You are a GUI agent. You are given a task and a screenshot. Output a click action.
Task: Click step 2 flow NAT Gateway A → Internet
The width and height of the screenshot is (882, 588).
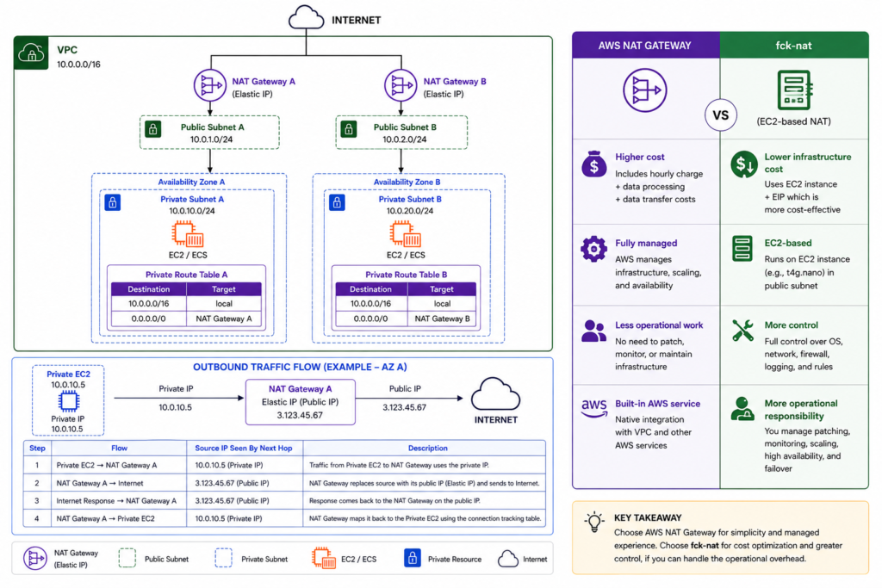(100, 484)
